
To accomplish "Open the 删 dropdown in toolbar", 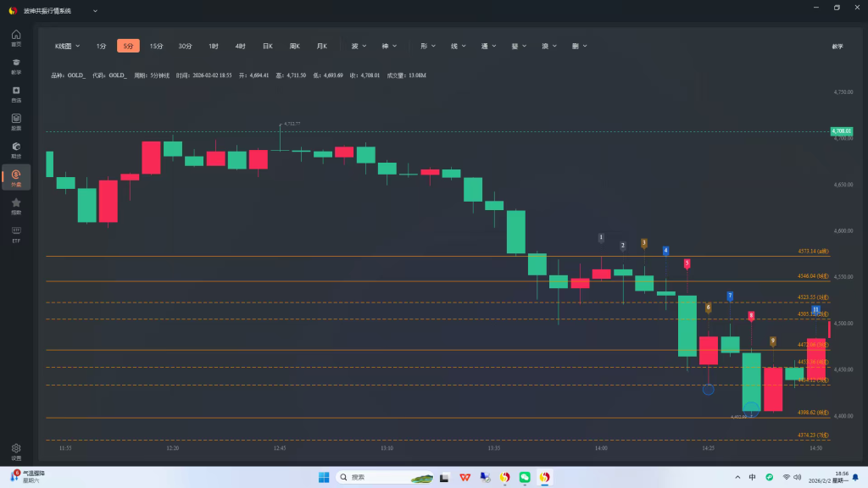I will tap(579, 46).
